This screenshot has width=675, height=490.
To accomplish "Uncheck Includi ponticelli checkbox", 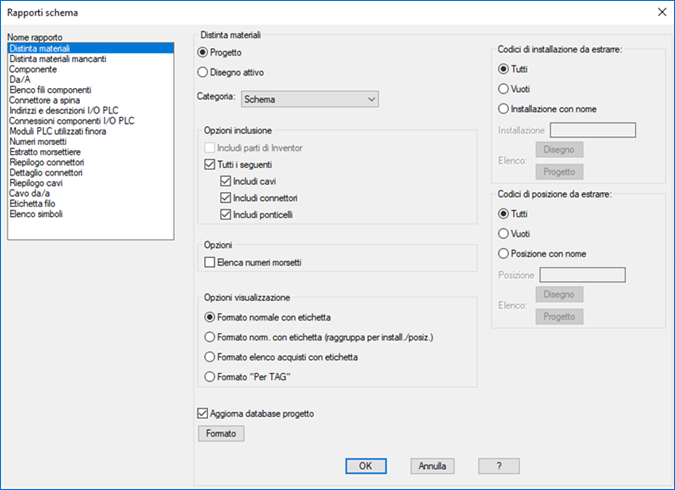I will click(x=226, y=215).
